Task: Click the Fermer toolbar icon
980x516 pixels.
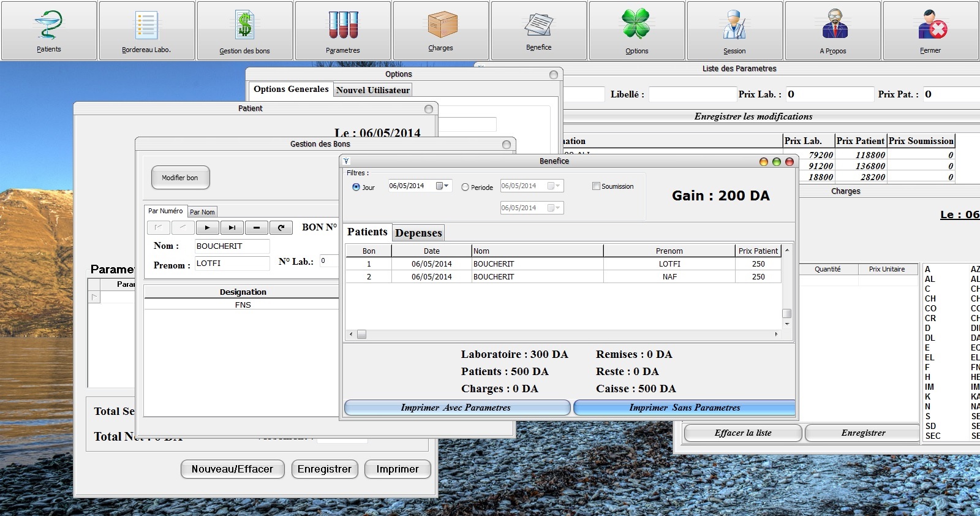Action: click(x=931, y=31)
